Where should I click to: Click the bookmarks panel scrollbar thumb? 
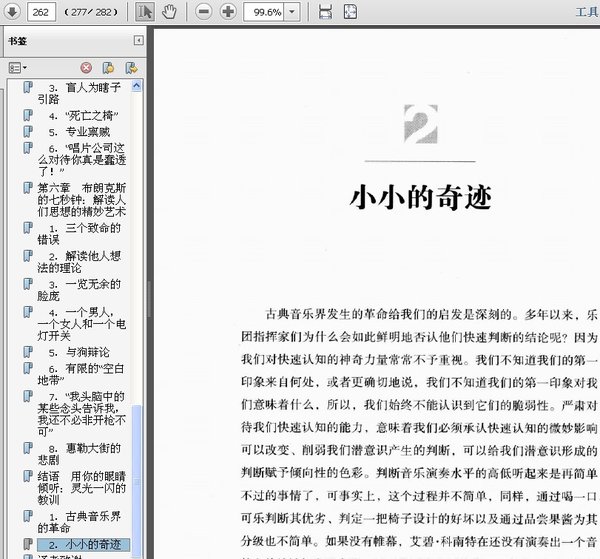(137, 481)
